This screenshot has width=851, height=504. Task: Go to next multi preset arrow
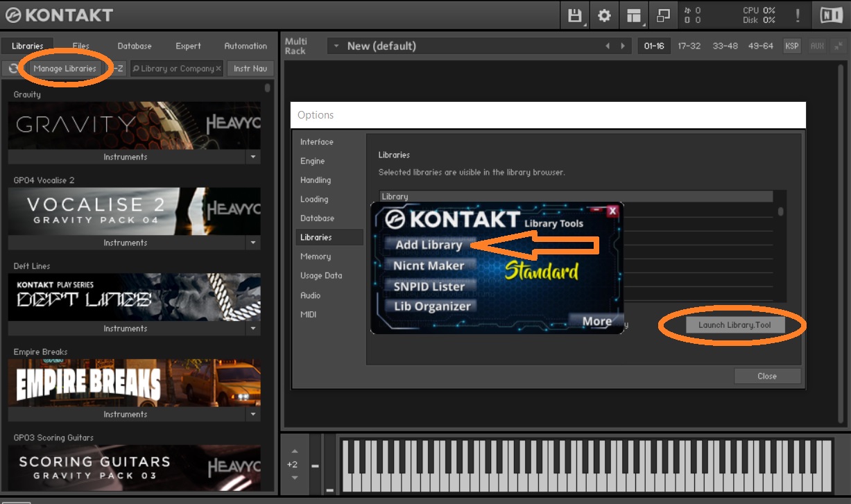point(624,46)
